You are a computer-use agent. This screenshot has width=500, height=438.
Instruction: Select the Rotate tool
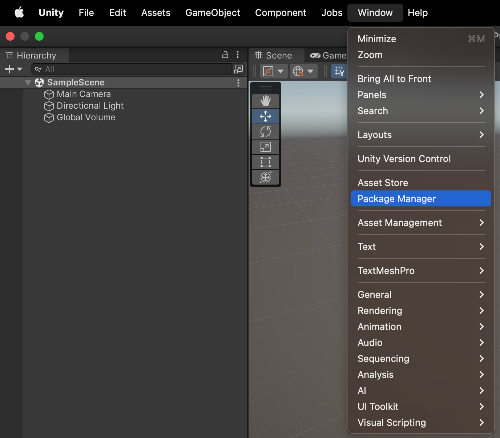[265, 132]
